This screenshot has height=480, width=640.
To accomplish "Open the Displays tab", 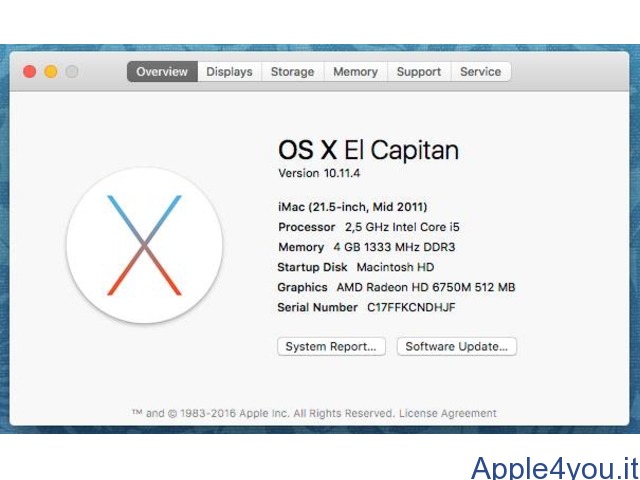I will 229,72.
